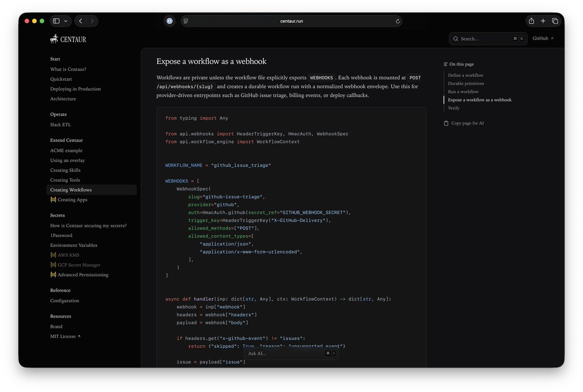Toggle the Safari sidebar button
This screenshot has width=583, height=392.
click(56, 21)
